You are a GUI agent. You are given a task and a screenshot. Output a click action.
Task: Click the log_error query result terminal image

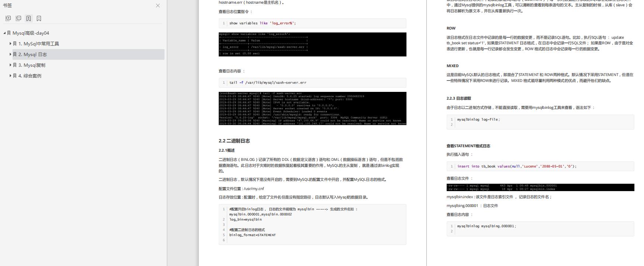pyautogui.click(x=312, y=44)
